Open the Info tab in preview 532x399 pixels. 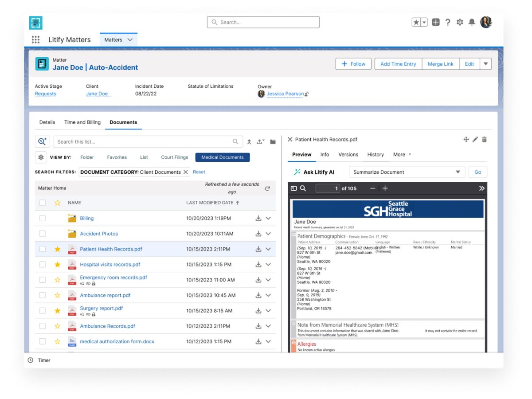[x=325, y=154]
